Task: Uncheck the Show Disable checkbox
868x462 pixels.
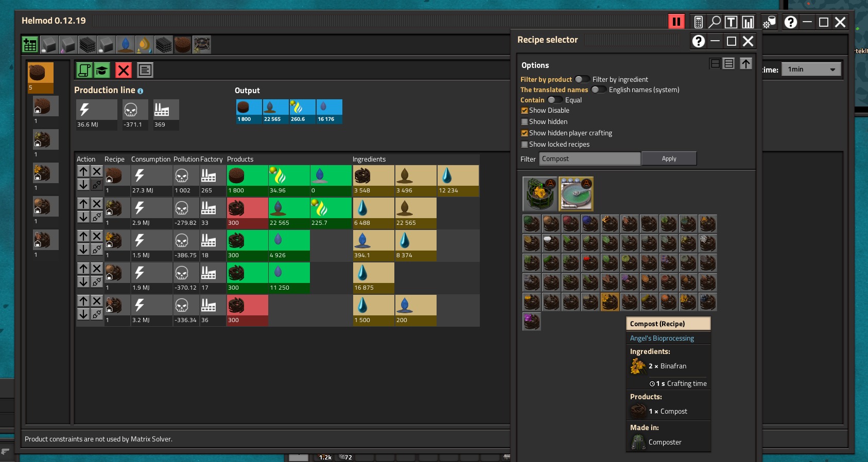Action: (x=525, y=111)
